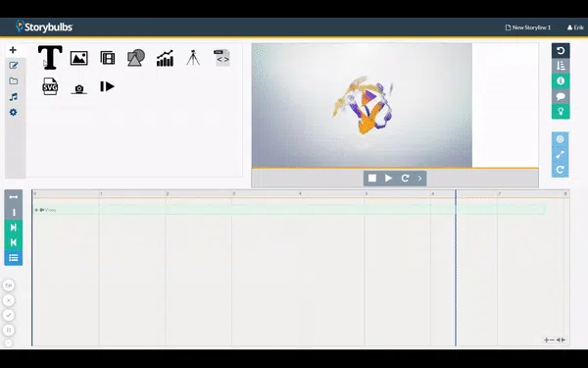Toggle the lightbulb tips button
588x368 pixels.
[561, 112]
